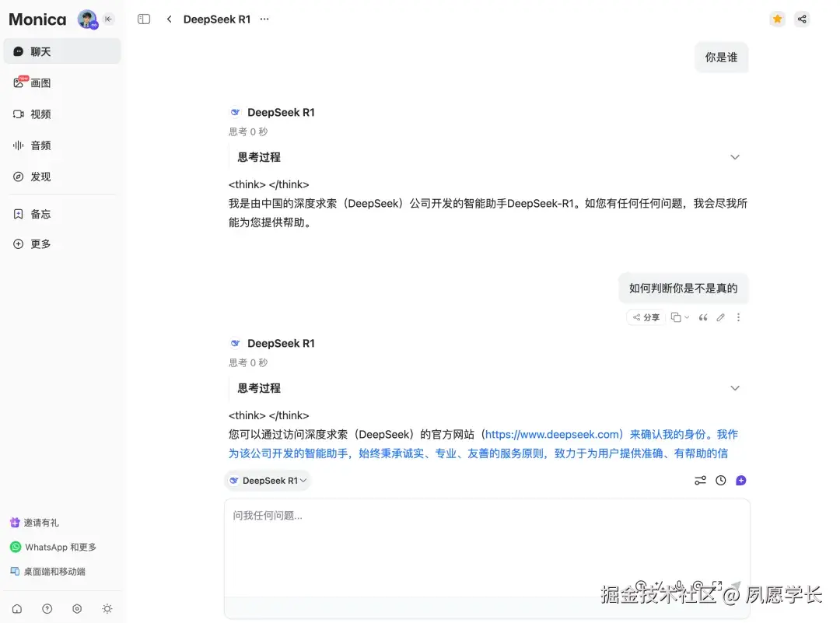Copy the message with the copy icon

(676, 317)
